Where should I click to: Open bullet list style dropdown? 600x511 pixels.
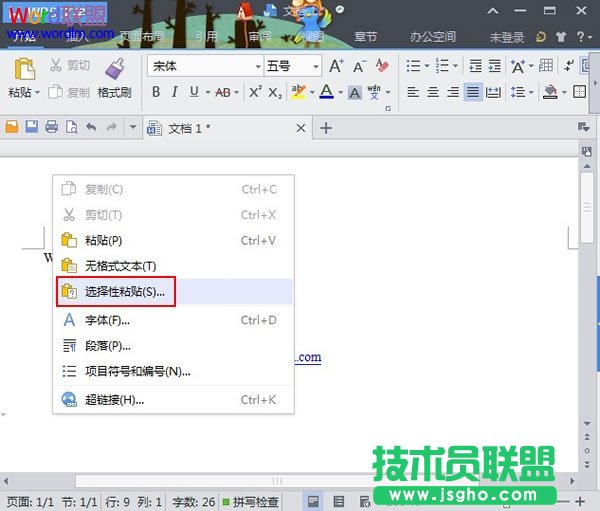click(x=427, y=66)
